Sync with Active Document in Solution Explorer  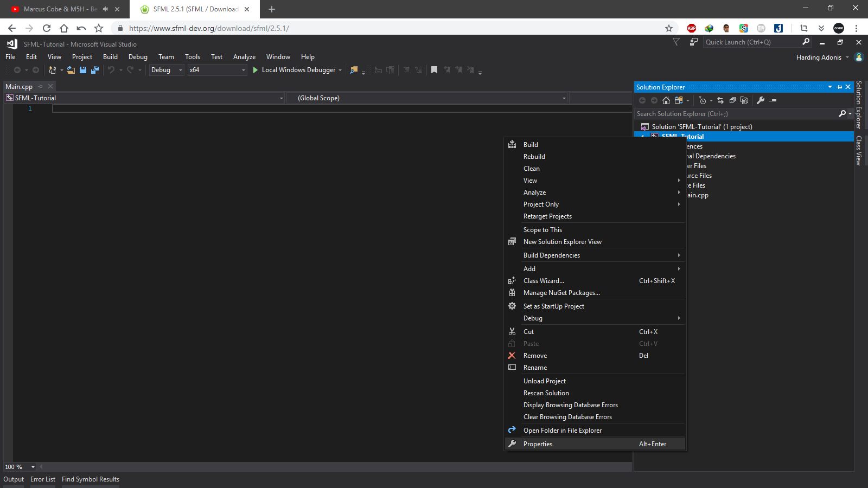(720, 100)
